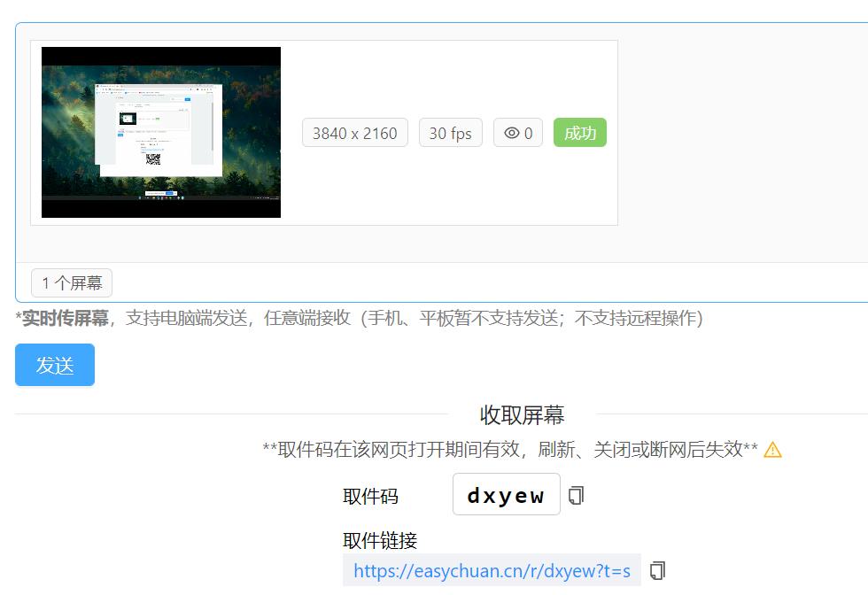The height and width of the screenshot is (595, 868).
Task: Click the yellow warning triangle icon
Action: (x=771, y=450)
